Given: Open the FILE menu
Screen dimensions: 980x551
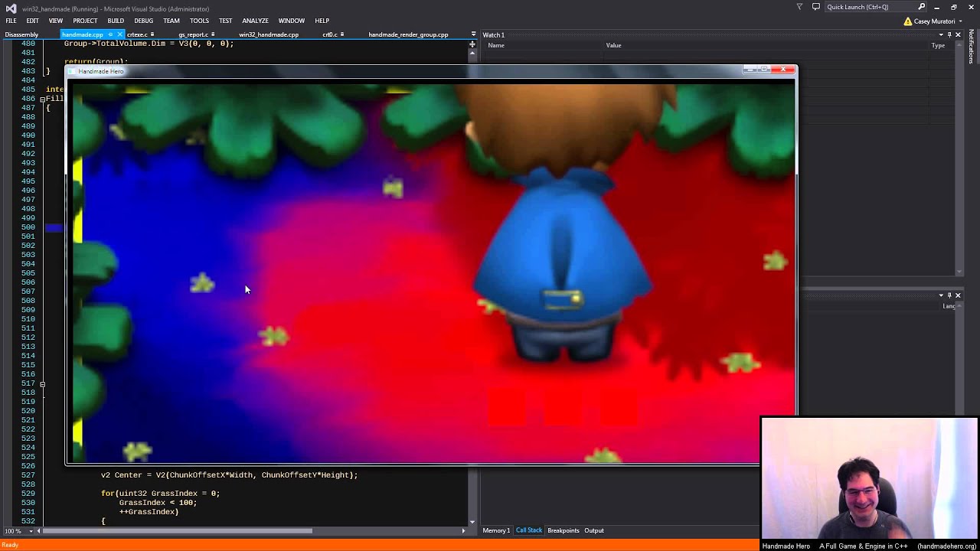Looking at the screenshot, I should [x=11, y=21].
